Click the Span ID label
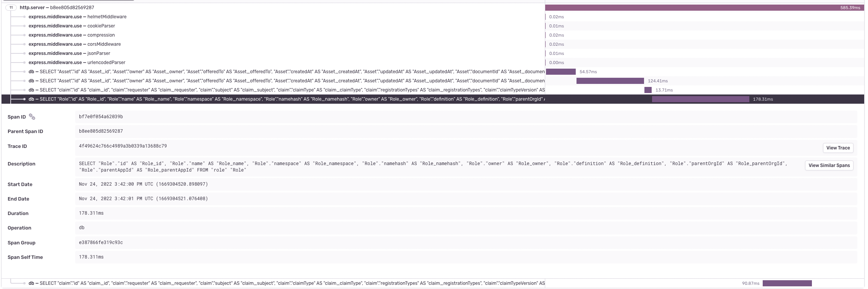 17,117
